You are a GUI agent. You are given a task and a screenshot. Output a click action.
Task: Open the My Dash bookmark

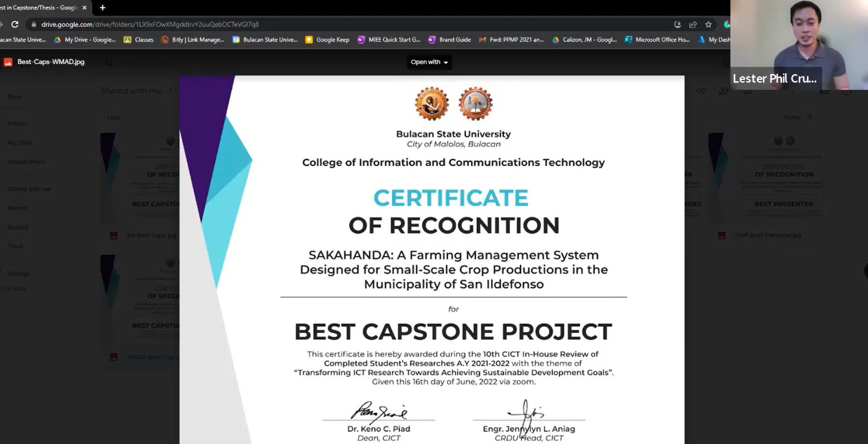tap(714, 40)
